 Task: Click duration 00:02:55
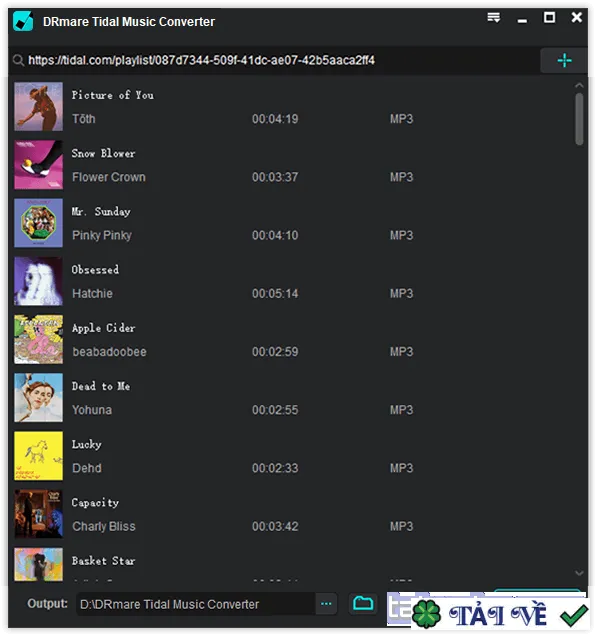click(275, 410)
